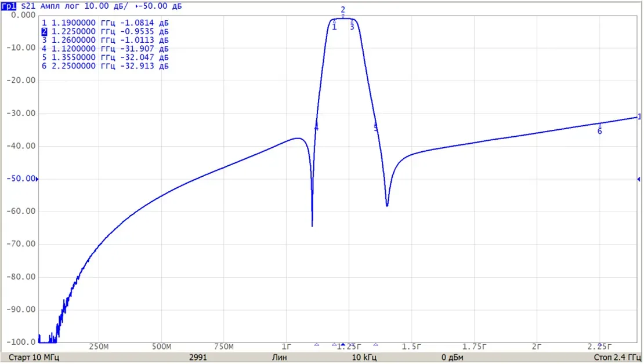Click the 250M frequency axis label
This screenshot has width=644, height=364.
point(99,347)
